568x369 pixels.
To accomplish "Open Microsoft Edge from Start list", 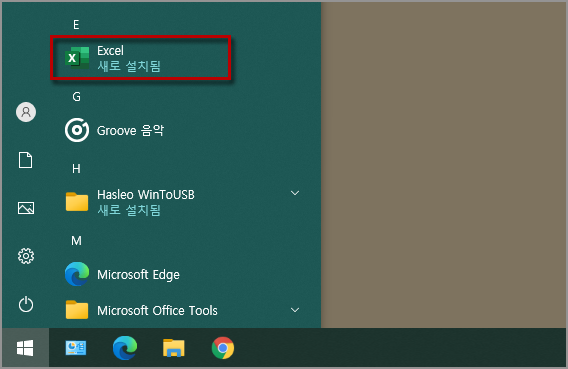I will pos(122,274).
